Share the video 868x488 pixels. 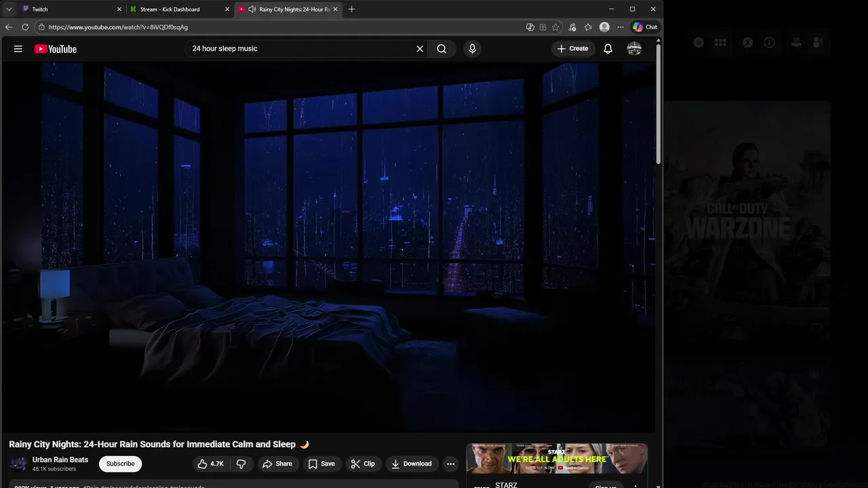point(277,464)
